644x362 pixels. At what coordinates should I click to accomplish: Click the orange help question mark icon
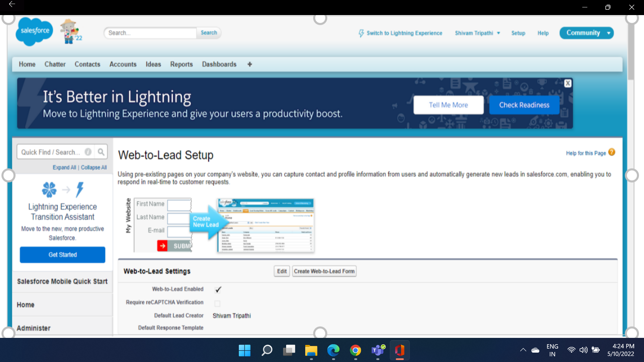click(x=612, y=153)
